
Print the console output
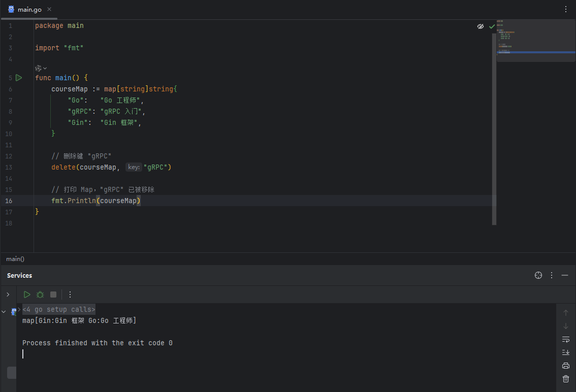(x=566, y=366)
